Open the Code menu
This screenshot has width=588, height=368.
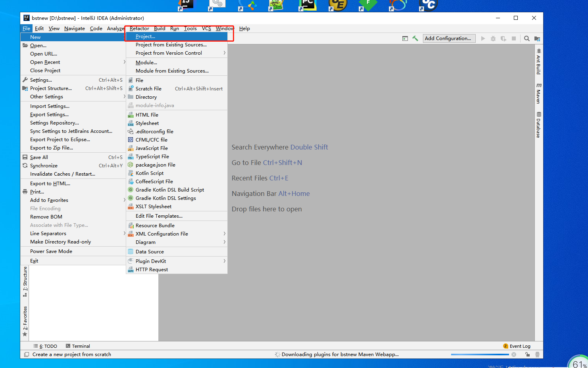tap(96, 29)
